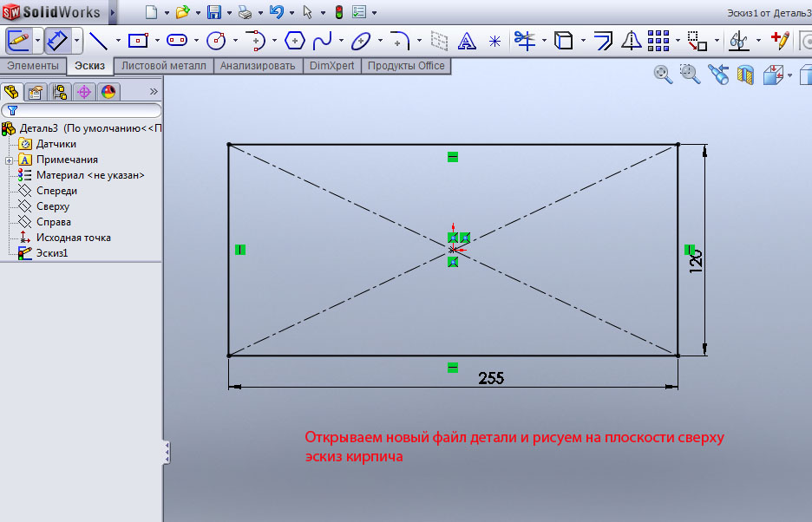
Task: Select the Polygon sketch tool
Action: click(296, 40)
